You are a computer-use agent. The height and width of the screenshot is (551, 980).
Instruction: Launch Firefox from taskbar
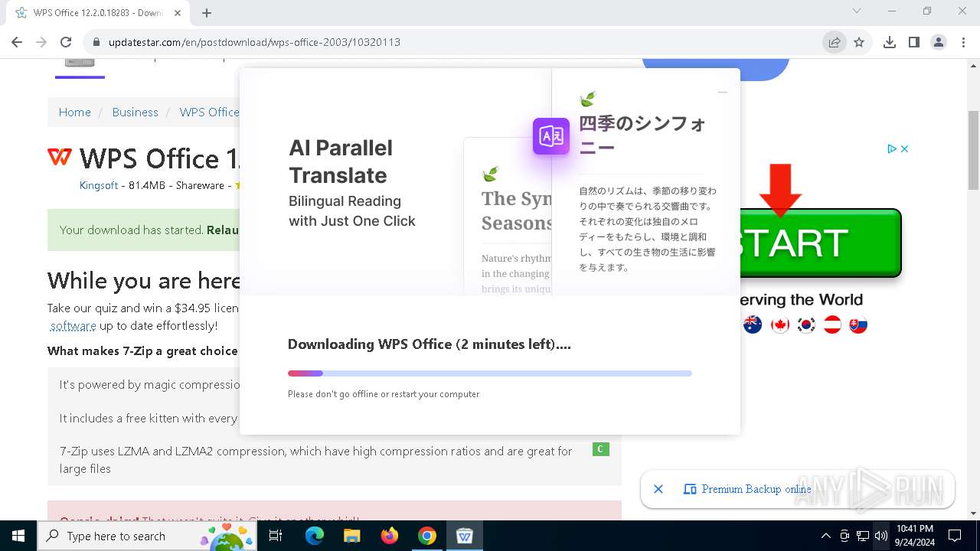[390, 536]
